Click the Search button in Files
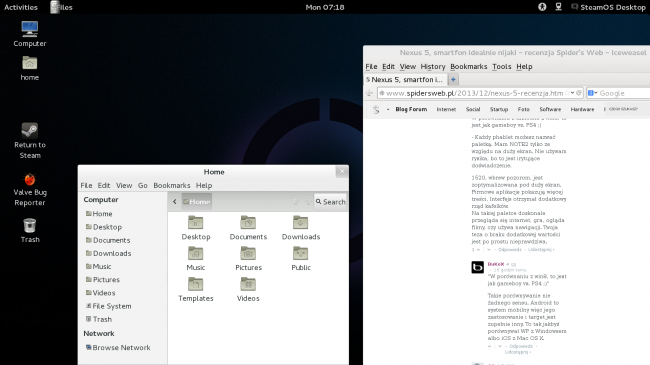The width and height of the screenshot is (650, 365). coord(330,202)
